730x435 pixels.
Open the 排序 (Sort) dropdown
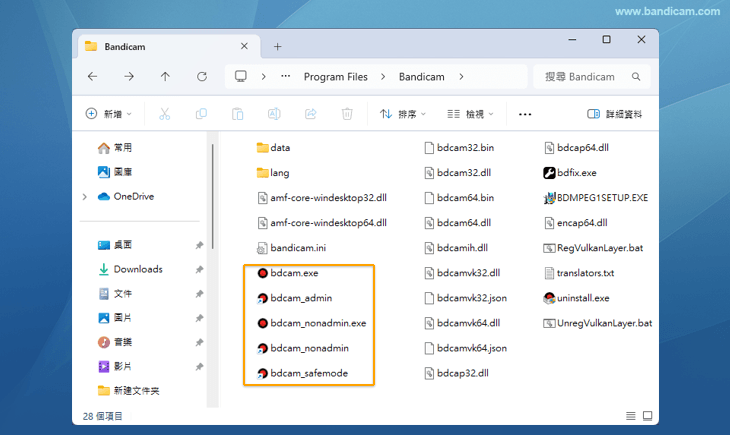tap(403, 114)
